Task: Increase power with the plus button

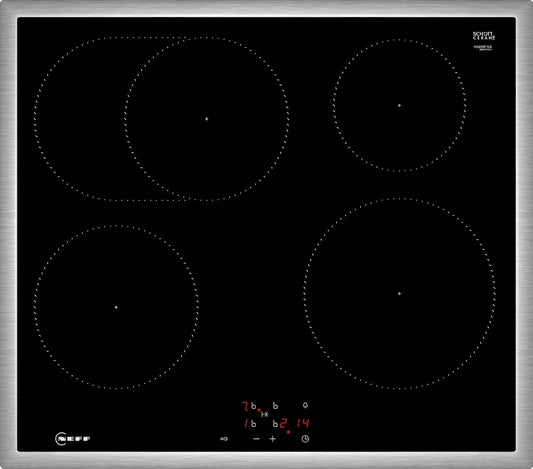Action: pos(273,439)
